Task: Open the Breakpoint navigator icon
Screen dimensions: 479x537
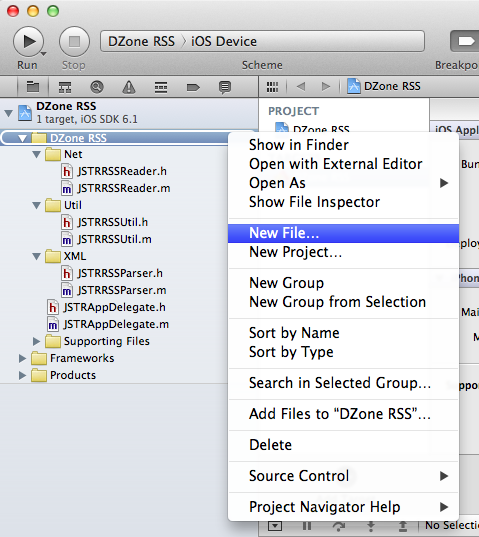Action: (x=193, y=87)
